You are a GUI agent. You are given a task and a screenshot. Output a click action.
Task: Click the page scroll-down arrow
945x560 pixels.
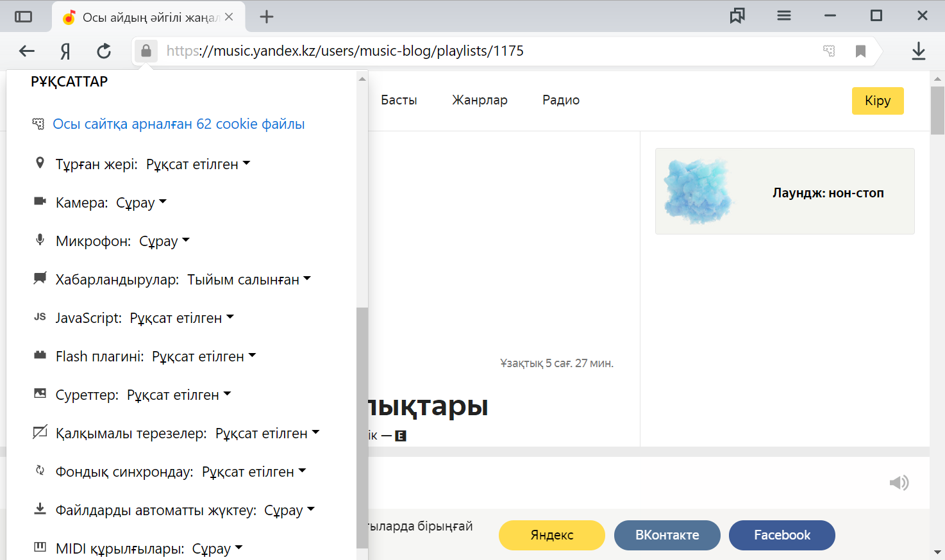pos(937,552)
